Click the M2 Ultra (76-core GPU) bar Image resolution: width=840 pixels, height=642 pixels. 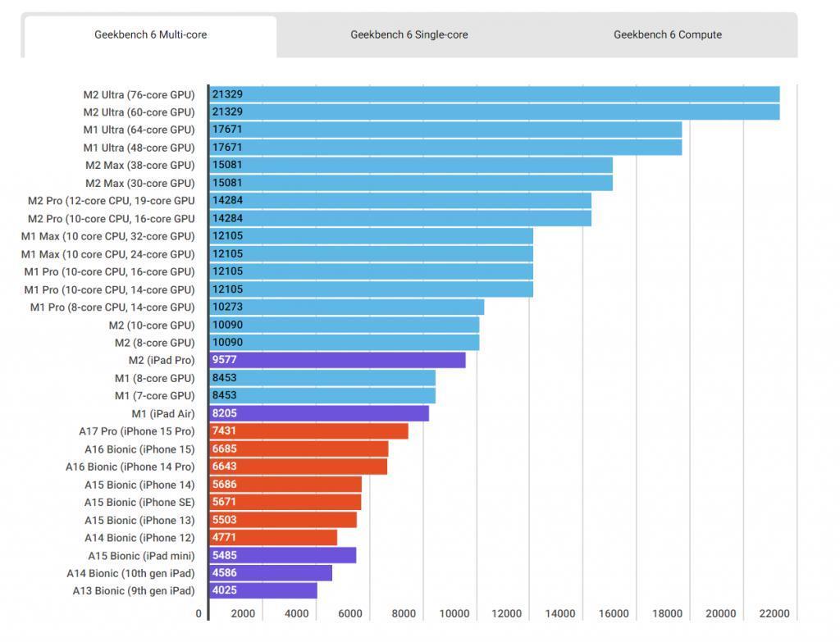point(494,94)
